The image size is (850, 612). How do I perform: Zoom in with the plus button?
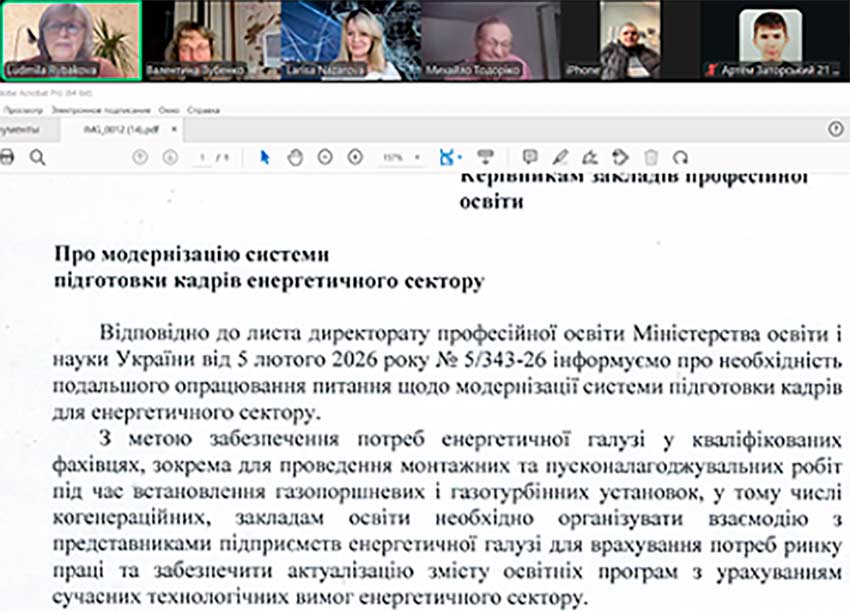click(355, 157)
